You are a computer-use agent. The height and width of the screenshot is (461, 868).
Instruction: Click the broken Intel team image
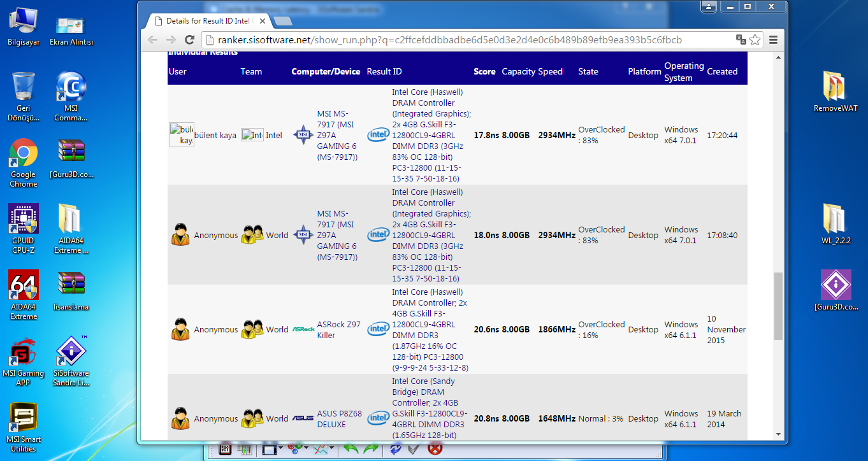(x=252, y=135)
